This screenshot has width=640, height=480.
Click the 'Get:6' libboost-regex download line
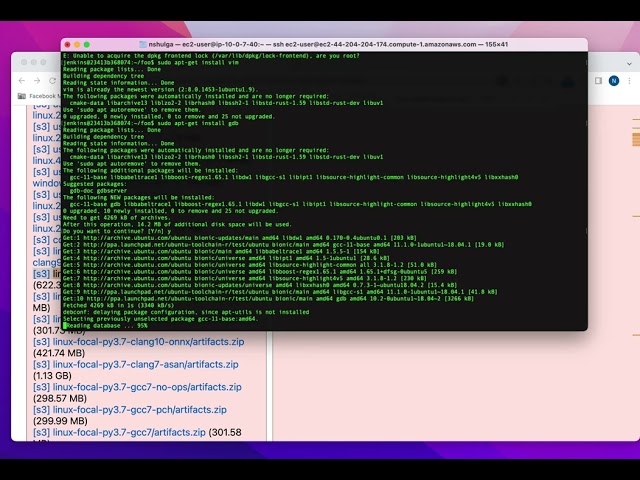tap(260, 271)
